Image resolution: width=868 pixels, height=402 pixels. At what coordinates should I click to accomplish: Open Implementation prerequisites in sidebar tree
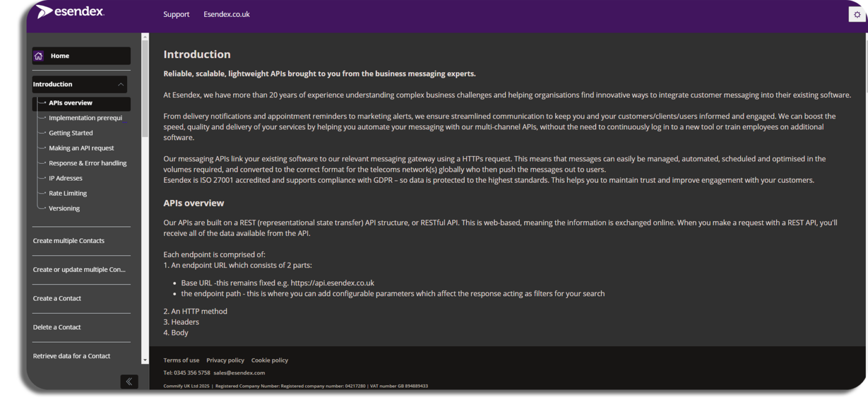click(85, 118)
